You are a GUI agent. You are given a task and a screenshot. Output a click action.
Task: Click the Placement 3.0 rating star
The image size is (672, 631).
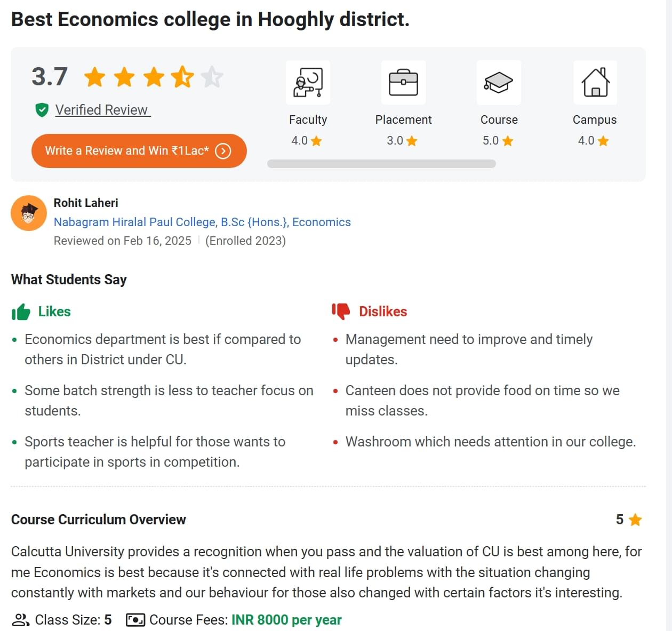(411, 141)
